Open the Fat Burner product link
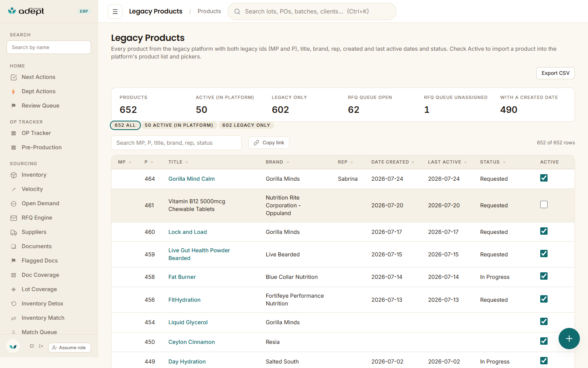Viewport: 588px width, 368px height. pos(182,277)
